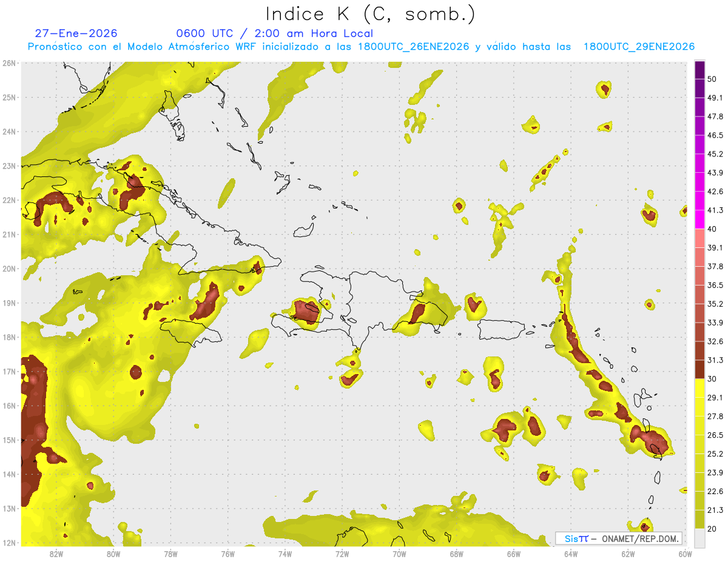Image resolution: width=728 pixels, height=562 pixels.
Task: Click the 66W longitude label
Action: [x=513, y=554]
